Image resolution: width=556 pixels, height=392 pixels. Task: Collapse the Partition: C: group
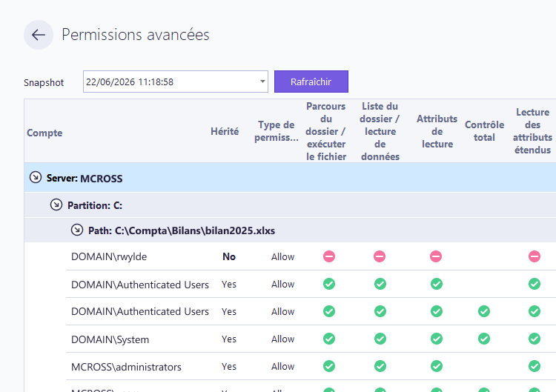click(56, 205)
